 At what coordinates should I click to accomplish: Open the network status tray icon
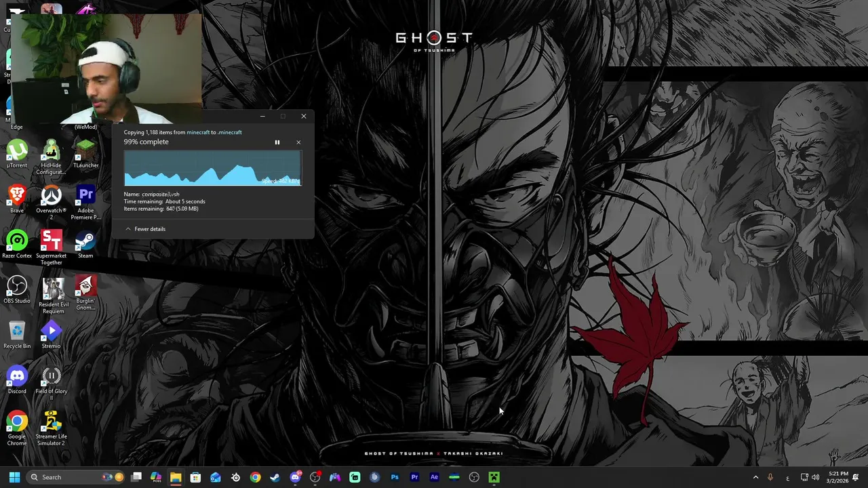pos(804,477)
